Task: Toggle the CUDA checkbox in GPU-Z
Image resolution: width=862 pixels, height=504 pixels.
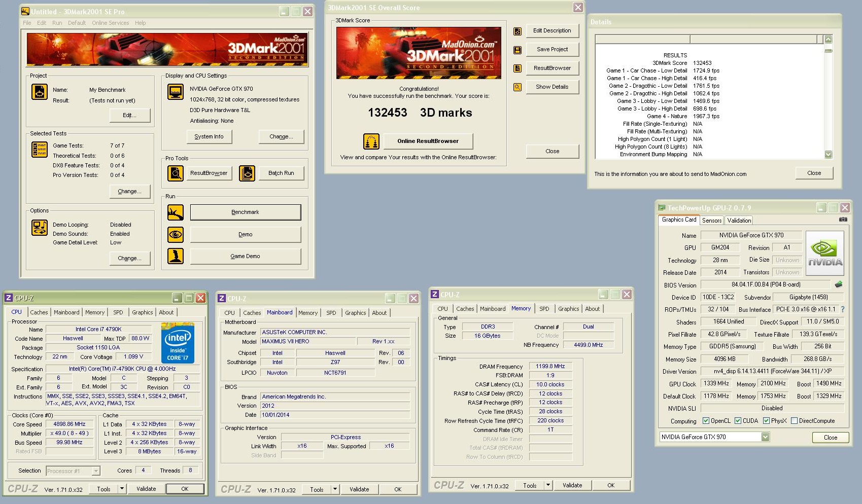Action: 738,421
